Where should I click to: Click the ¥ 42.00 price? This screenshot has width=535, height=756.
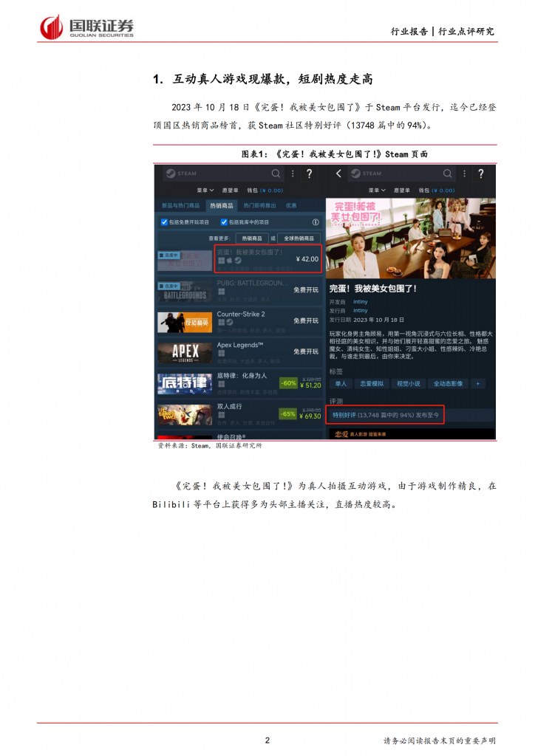coord(307,259)
